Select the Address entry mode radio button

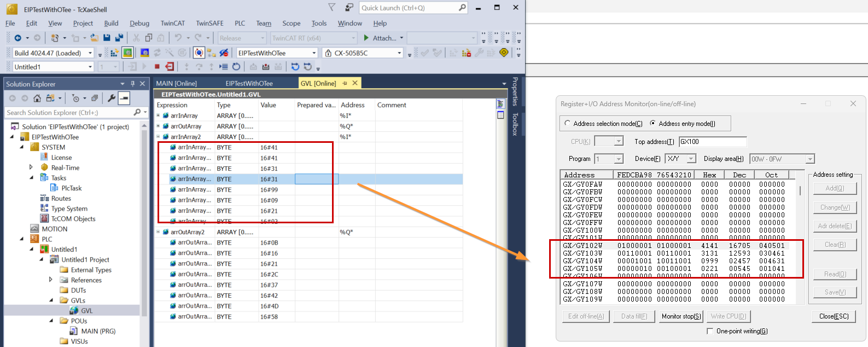pyautogui.click(x=653, y=123)
